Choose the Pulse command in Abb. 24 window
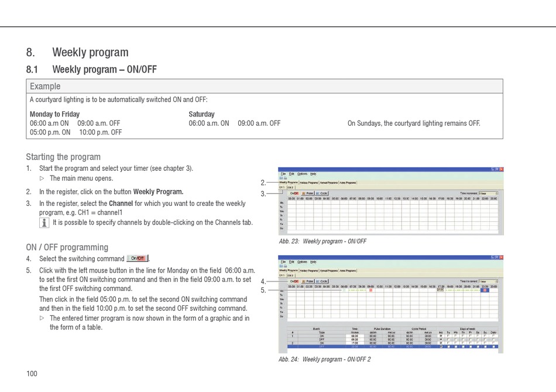This screenshot has height=392, width=556. tap(308, 281)
